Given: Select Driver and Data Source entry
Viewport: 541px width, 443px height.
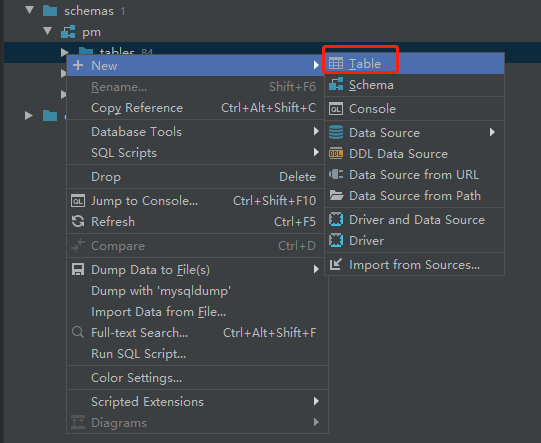Looking at the screenshot, I should (x=414, y=220).
